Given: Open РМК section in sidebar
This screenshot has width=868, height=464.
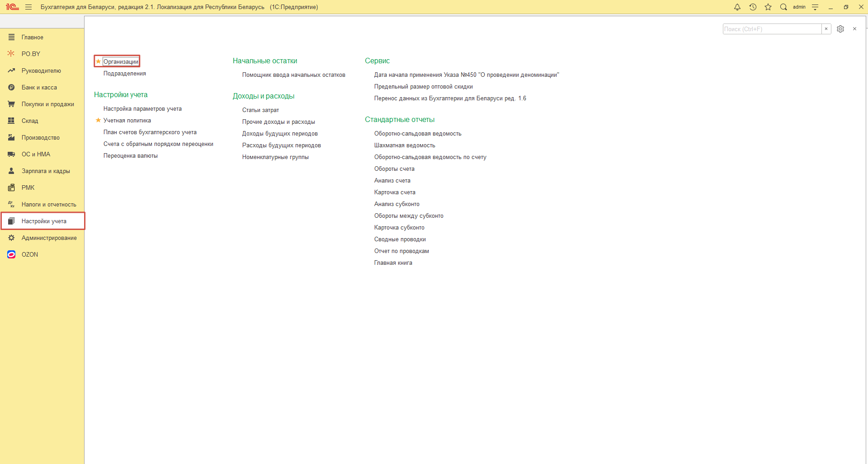Looking at the screenshot, I should 42,187.
